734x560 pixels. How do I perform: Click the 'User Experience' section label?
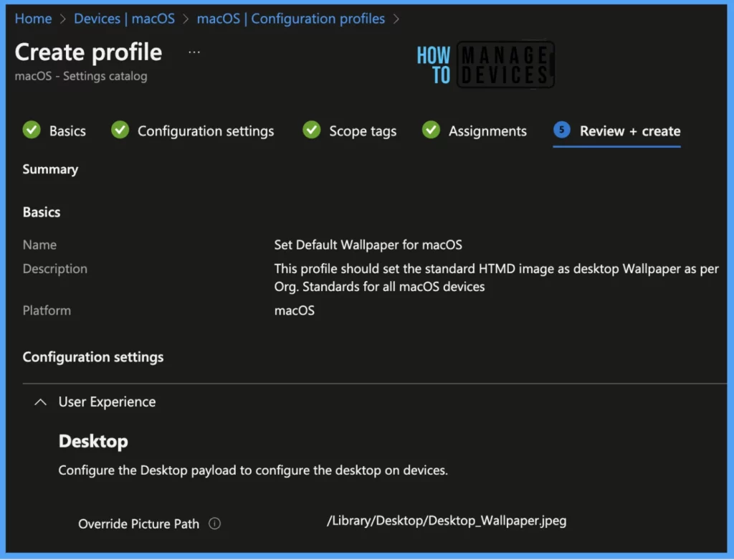(x=108, y=402)
